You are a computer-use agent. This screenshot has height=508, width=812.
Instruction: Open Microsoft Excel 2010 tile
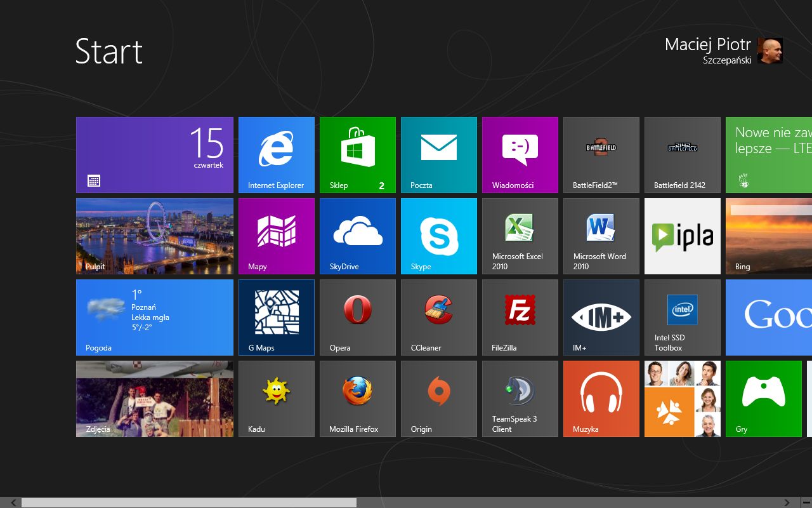point(520,236)
